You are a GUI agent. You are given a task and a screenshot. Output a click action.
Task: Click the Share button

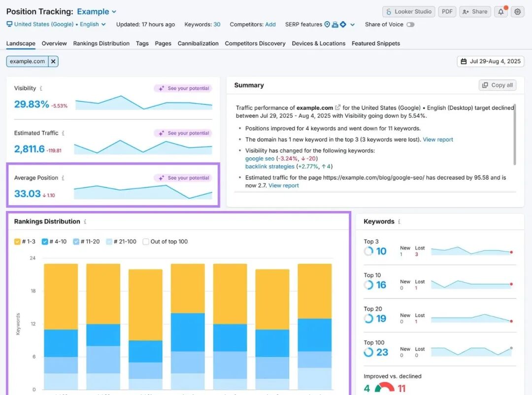click(475, 11)
